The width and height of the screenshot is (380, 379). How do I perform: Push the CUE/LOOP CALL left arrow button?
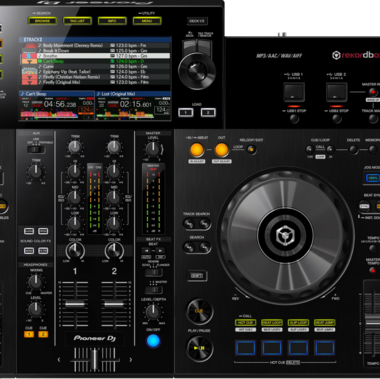[x=310, y=149]
